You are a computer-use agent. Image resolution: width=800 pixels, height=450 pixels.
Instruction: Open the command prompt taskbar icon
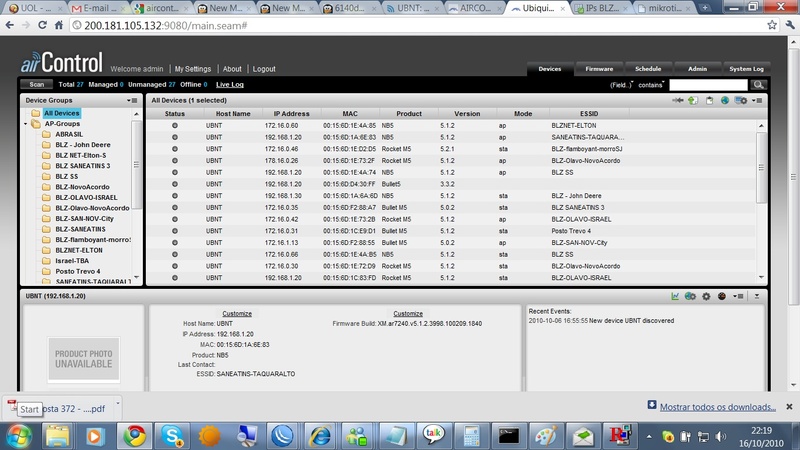(x=509, y=436)
